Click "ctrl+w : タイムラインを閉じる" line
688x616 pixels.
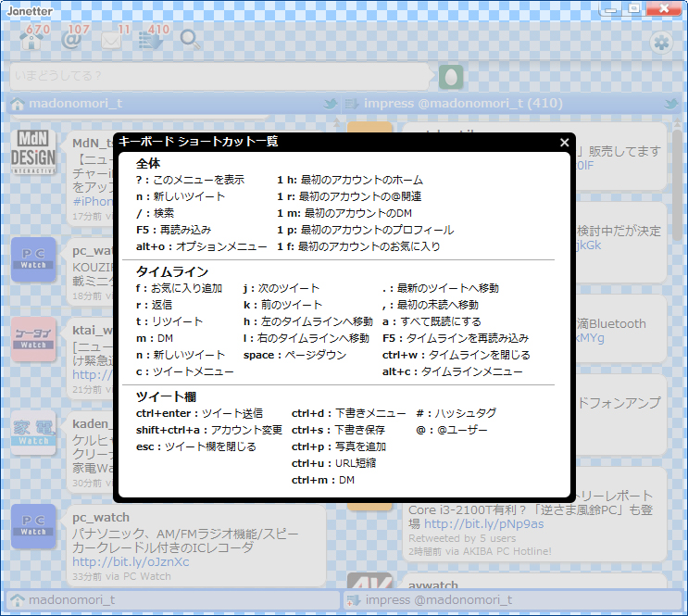[456, 355]
